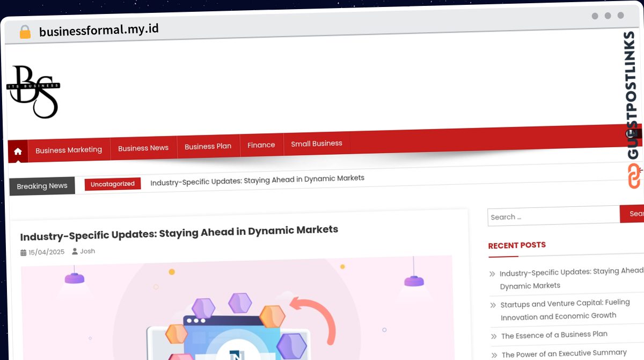
Task: Click the calendar icon next to 15/04/2025
Action: (x=24, y=253)
